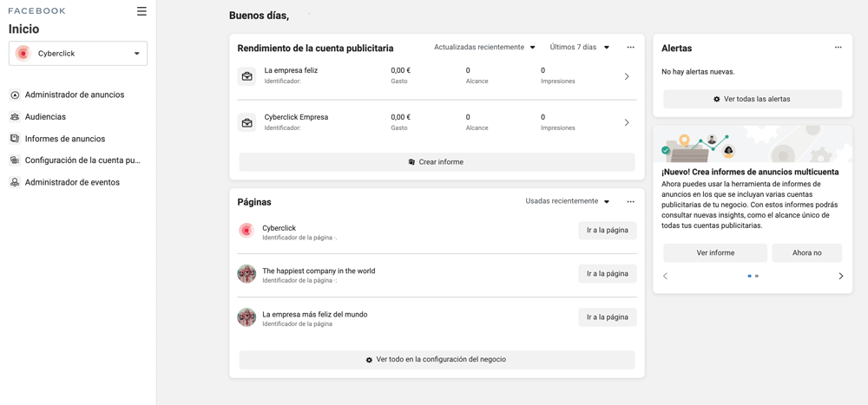Click The happiest company in the world avatar
The image size is (868, 405).
[x=247, y=274]
